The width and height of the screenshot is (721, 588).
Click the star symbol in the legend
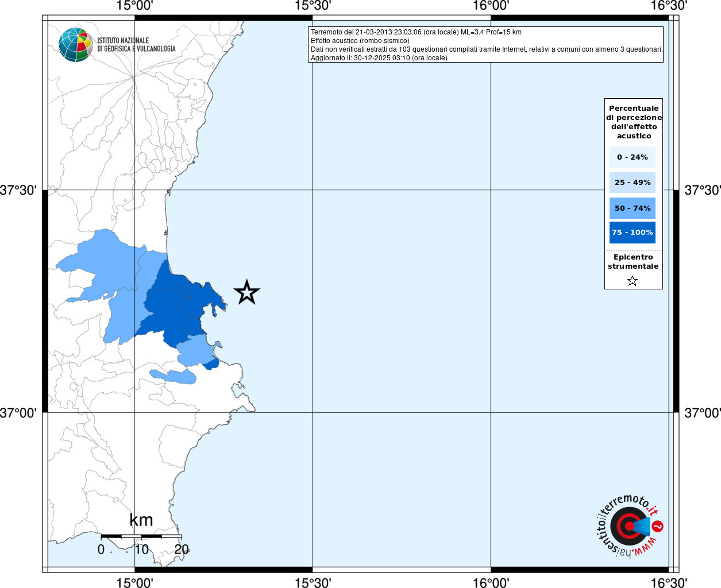click(x=633, y=281)
